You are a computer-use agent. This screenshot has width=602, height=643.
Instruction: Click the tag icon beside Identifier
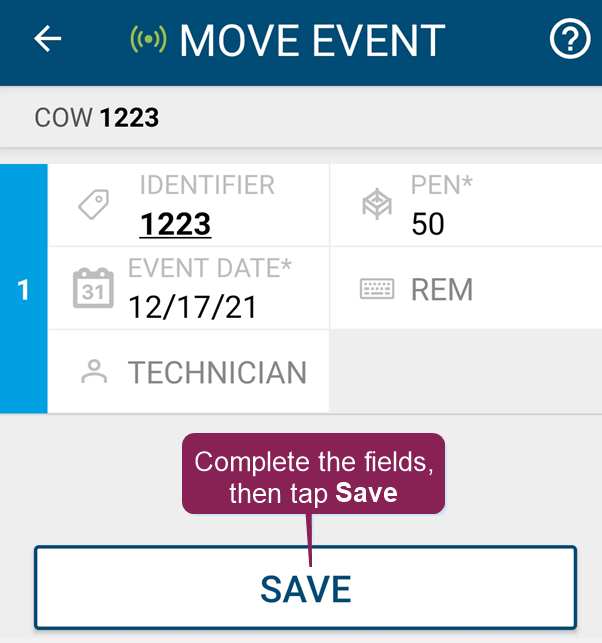tap(94, 205)
